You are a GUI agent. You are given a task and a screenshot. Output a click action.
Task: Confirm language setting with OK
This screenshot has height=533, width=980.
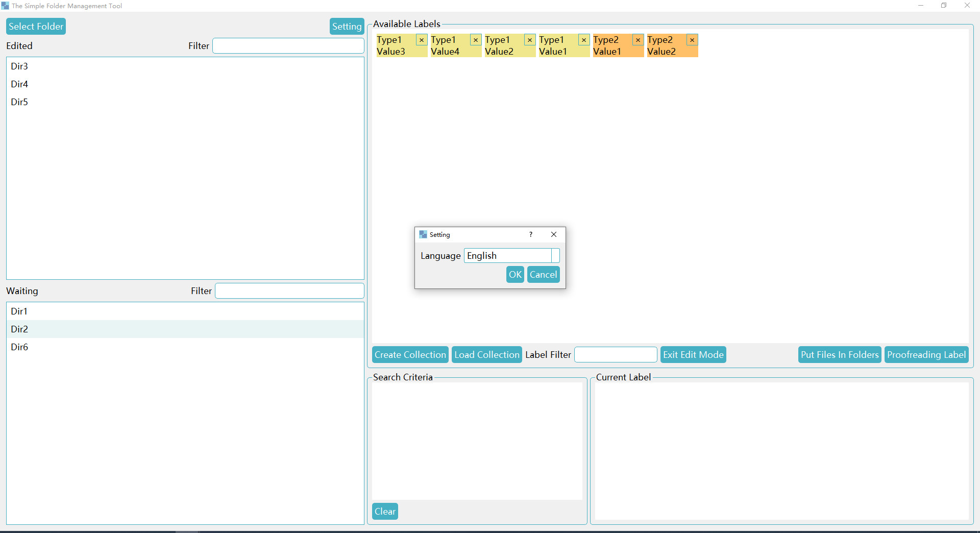514,274
